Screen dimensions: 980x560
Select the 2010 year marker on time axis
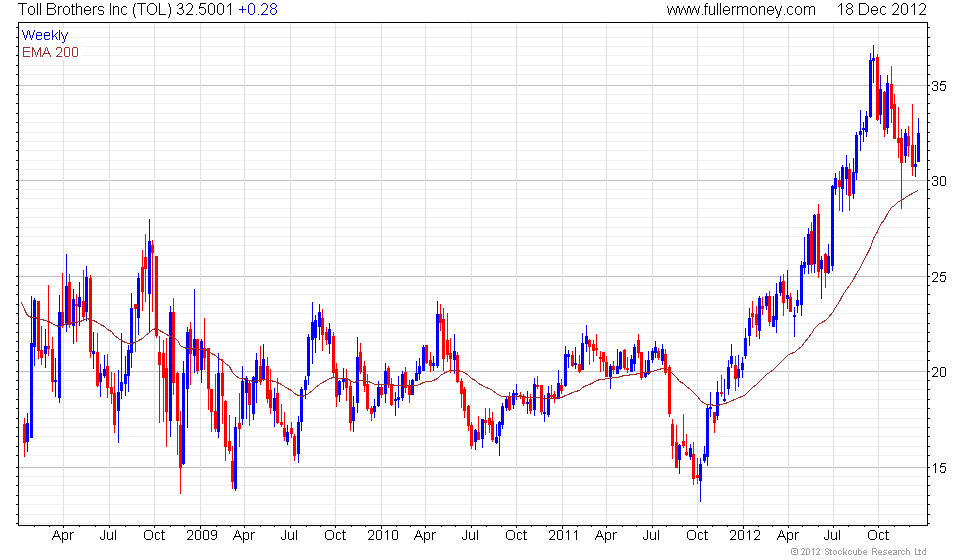coord(382,536)
